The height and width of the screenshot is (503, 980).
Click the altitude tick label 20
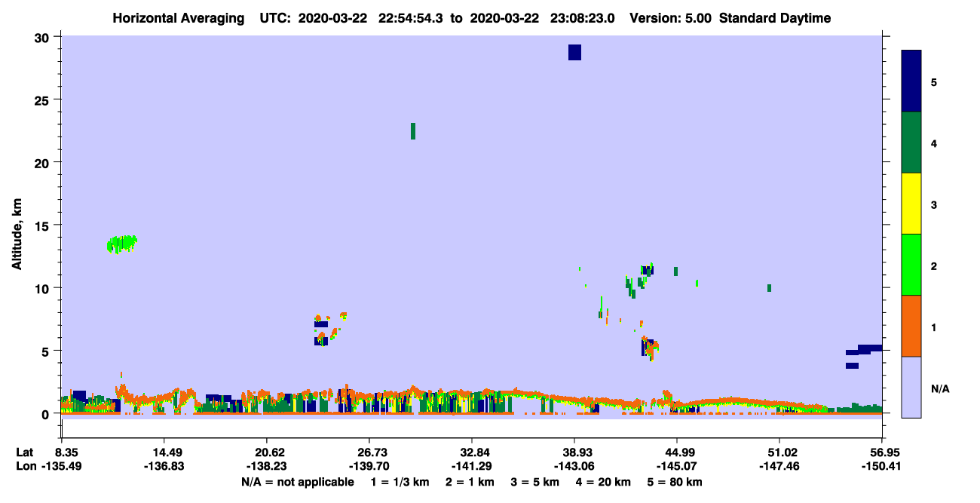click(x=44, y=162)
